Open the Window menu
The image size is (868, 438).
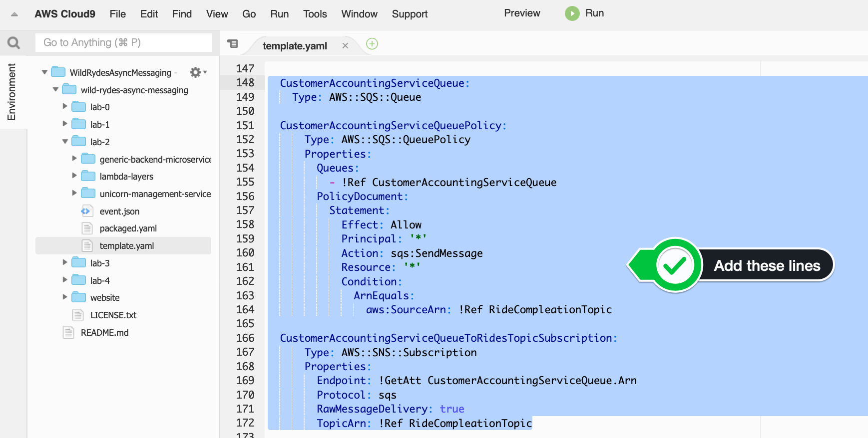360,14
